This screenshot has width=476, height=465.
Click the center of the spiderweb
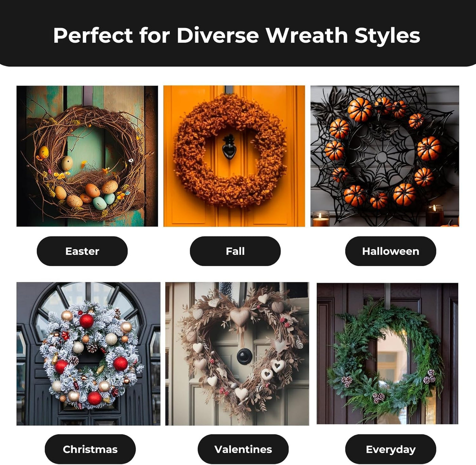point(382,157)
